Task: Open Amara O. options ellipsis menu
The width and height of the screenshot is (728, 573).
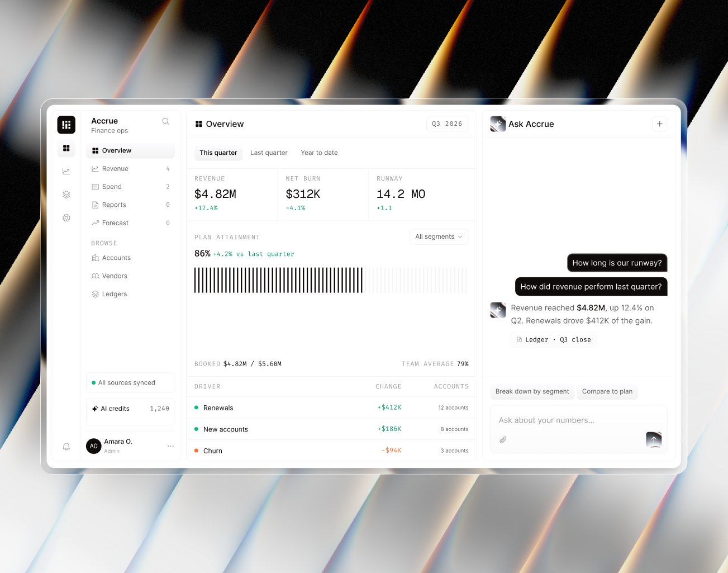Action: click(170, 446)
